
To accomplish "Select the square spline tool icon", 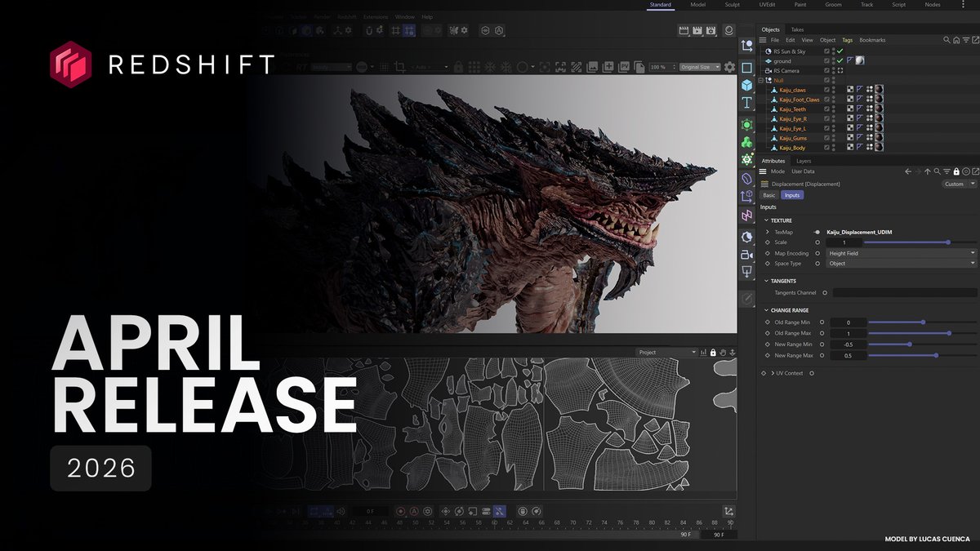I will 746,67.
